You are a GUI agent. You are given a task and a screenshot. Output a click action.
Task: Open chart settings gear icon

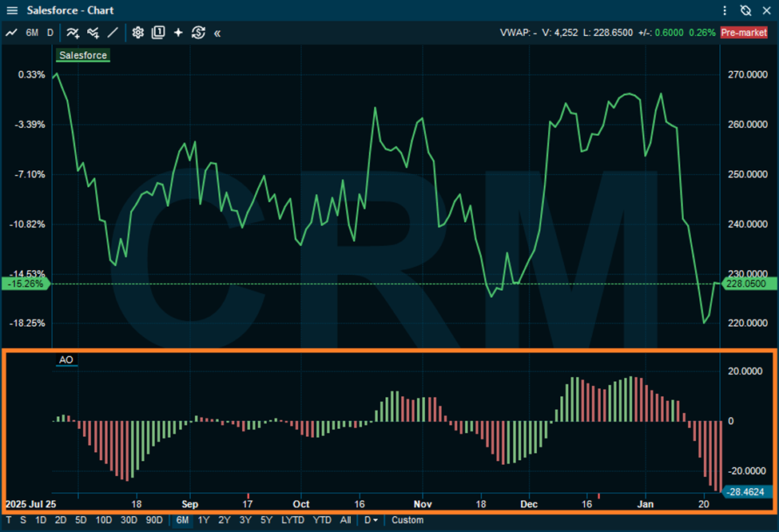point(137,33)
